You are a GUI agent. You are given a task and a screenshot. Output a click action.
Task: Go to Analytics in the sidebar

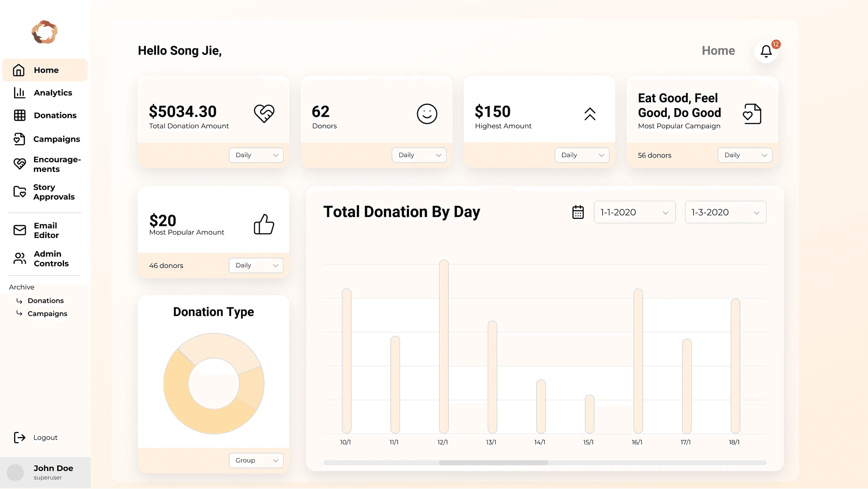[x=53, y=93]
